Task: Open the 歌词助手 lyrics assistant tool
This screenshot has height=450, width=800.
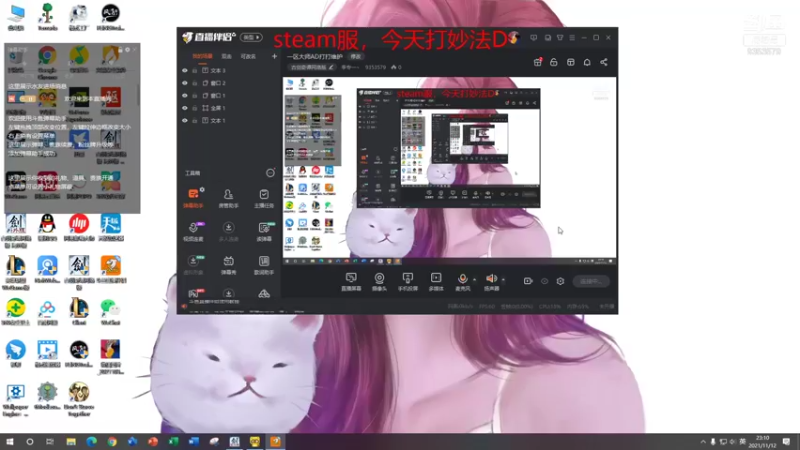Action: (x=264, y=265)
